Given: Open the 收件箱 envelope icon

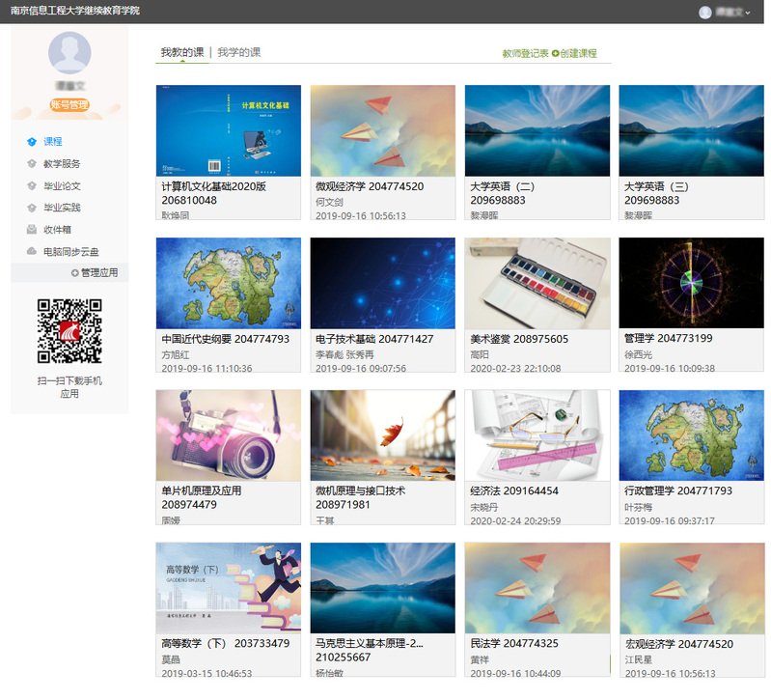Looking at the screenshot, I should 32,230.
